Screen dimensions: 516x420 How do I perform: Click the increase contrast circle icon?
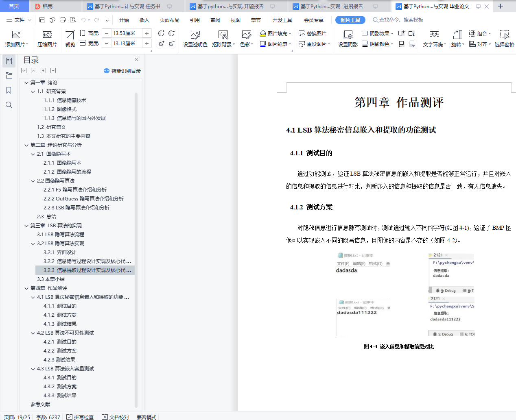click(161, 33)
